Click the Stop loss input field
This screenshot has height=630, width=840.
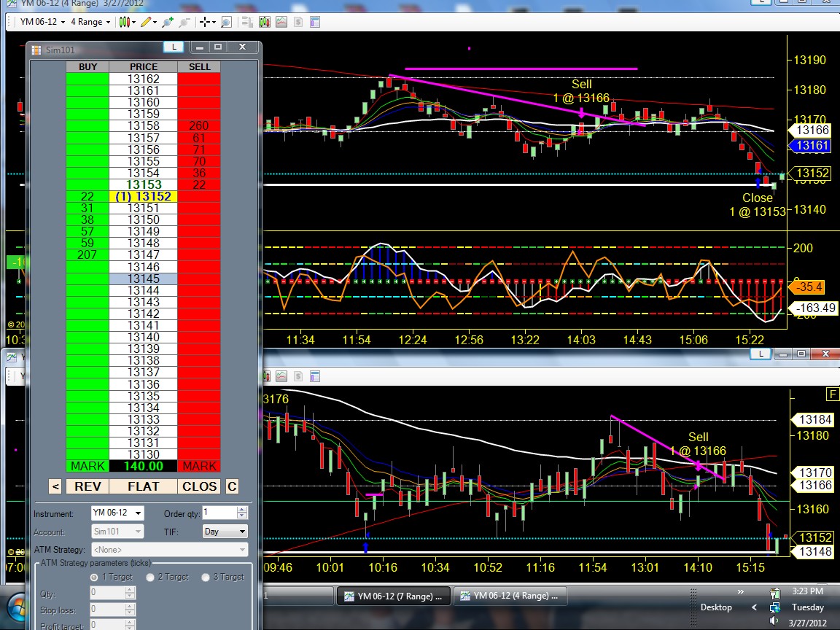coord(108,610)
